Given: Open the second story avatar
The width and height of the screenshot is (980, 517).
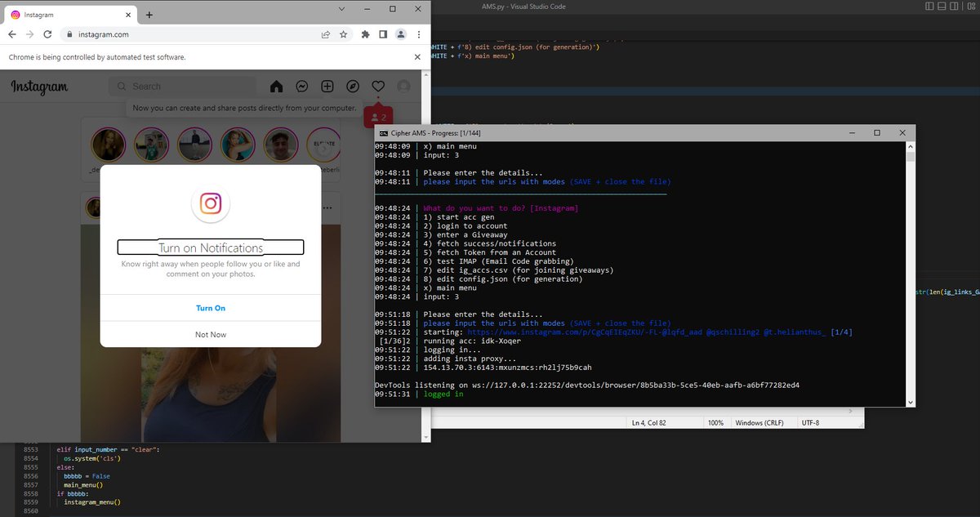Looking at the screenshot, I should (x=151, y=146).
